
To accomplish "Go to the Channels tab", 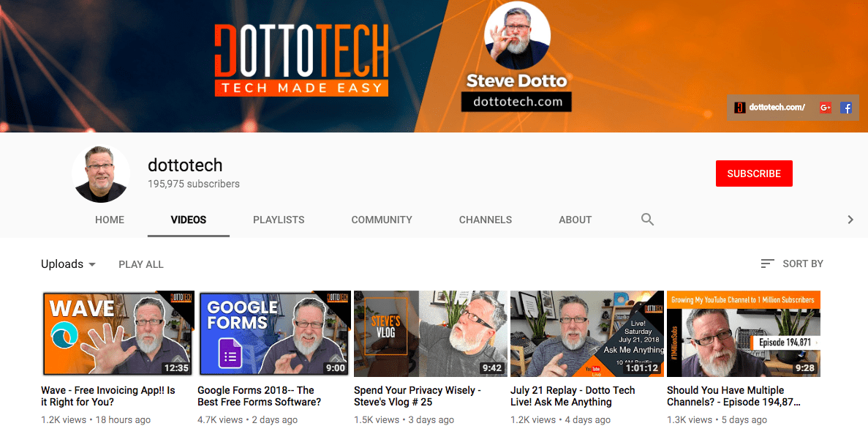I will pyautogui.click(x=486, y=220).
